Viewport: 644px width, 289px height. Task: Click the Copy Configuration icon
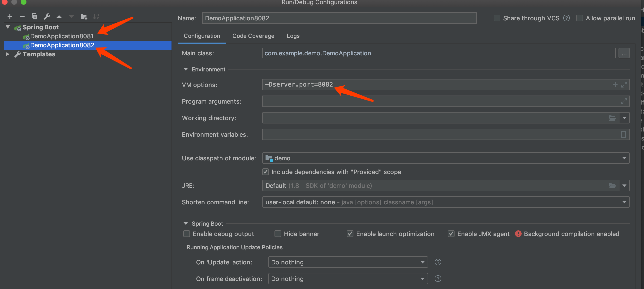[x=34, y=17]
